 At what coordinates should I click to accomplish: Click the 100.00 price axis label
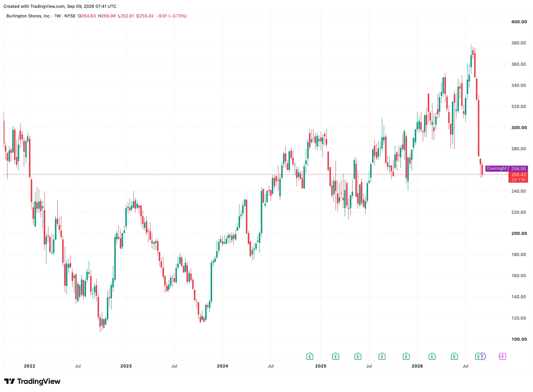[519, 339]
